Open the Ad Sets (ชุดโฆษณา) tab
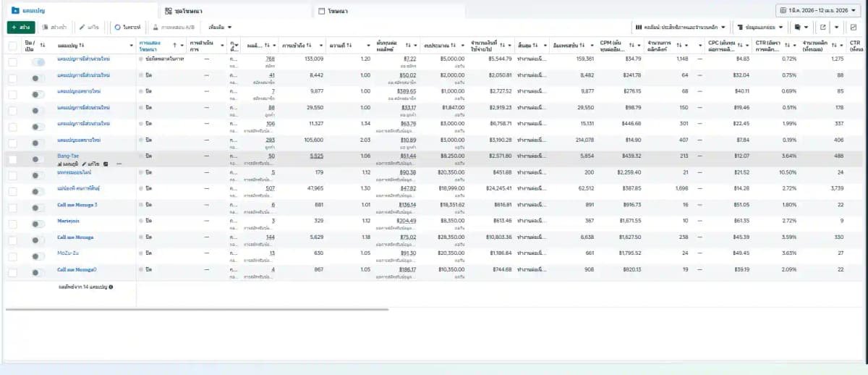868x375 pixels. [x=187, y=11]
